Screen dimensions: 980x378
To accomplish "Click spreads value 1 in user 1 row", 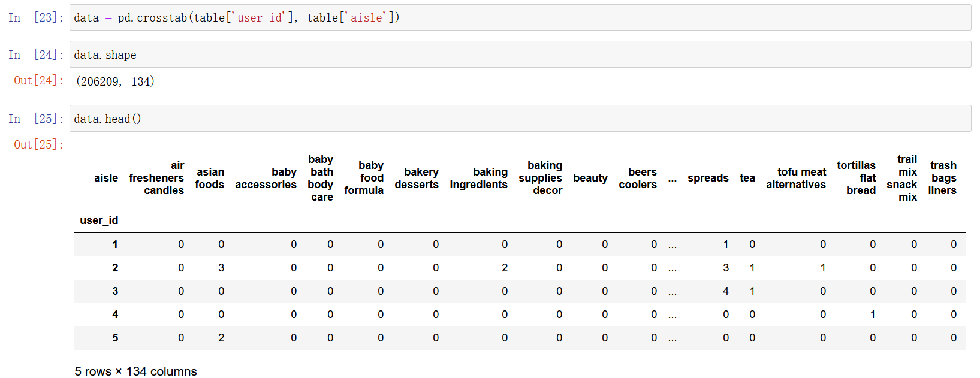I will coord(726,244).
